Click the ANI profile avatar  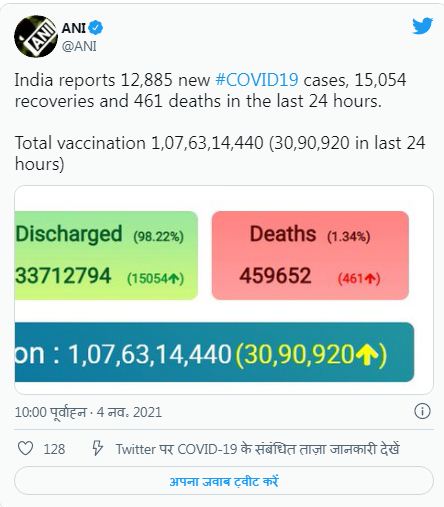[x=36, y=36]
